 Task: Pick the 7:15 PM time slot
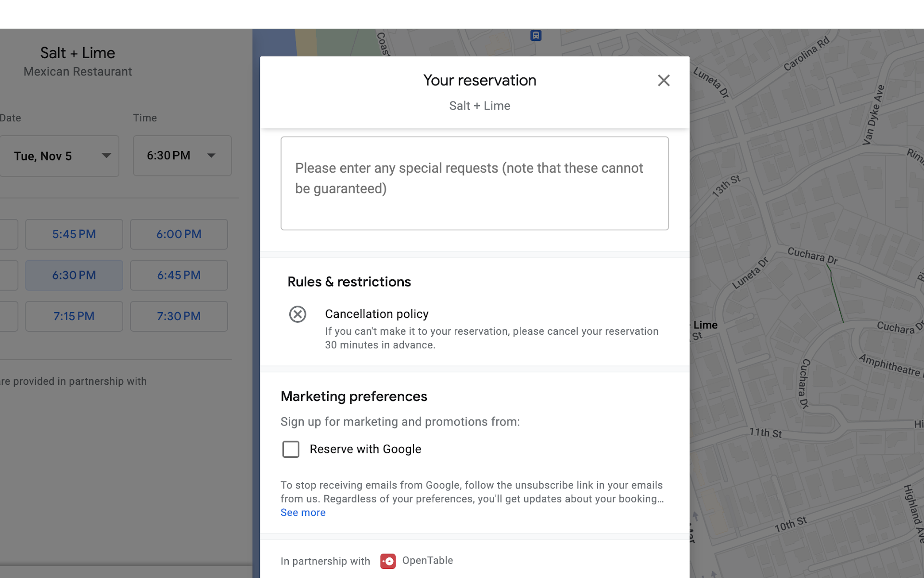pos(74,316)
